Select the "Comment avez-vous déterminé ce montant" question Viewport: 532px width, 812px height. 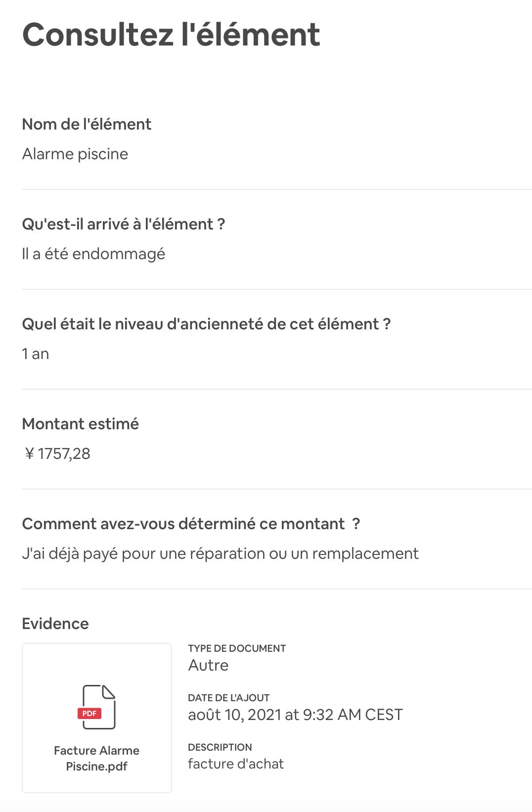(x=191, y=524)
